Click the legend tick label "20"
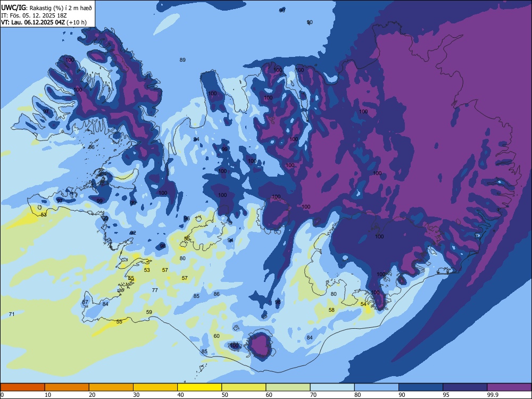Image resolution: width=532 pixels, height=399 pixels. pos(92,395)
